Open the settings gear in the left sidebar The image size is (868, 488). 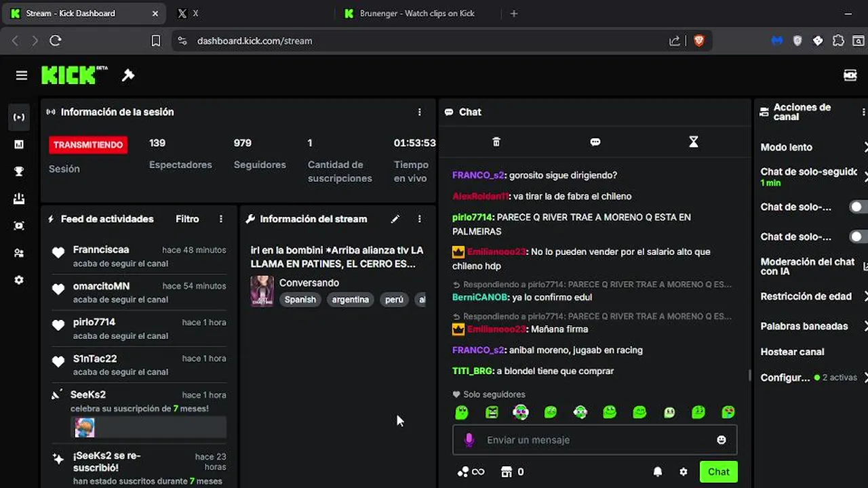(x=19, y=280)
